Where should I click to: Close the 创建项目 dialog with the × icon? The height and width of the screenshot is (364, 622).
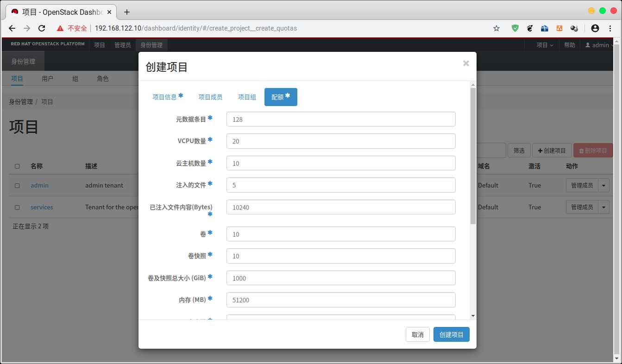466,63
